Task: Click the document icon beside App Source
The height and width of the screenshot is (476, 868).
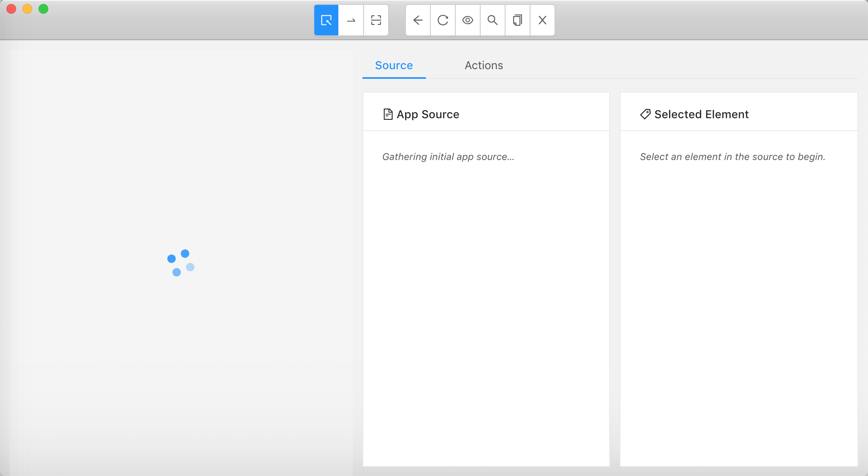Action: (388, 115)
